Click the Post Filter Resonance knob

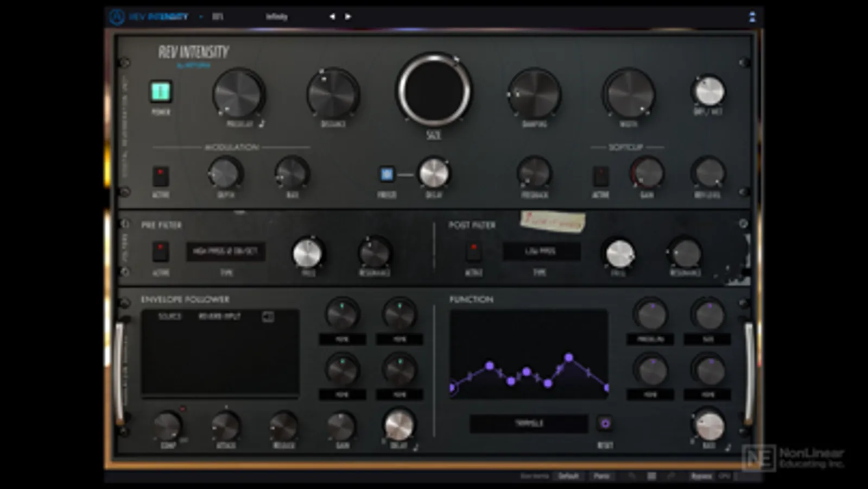(686, 254)
